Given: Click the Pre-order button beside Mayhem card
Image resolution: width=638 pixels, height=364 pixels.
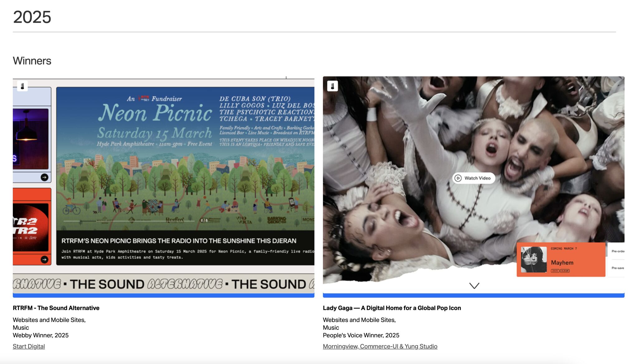Looking at the screenshot, I should tap(617, 251).
